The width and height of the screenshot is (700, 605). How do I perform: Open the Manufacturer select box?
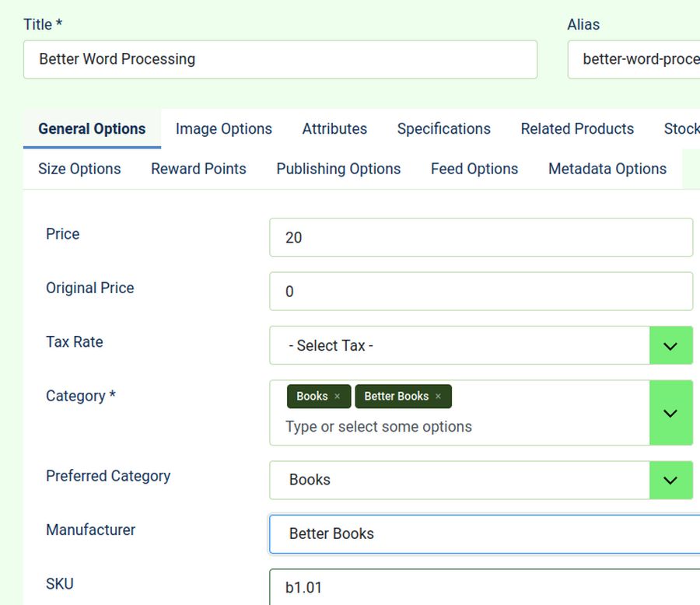(484, 533)
